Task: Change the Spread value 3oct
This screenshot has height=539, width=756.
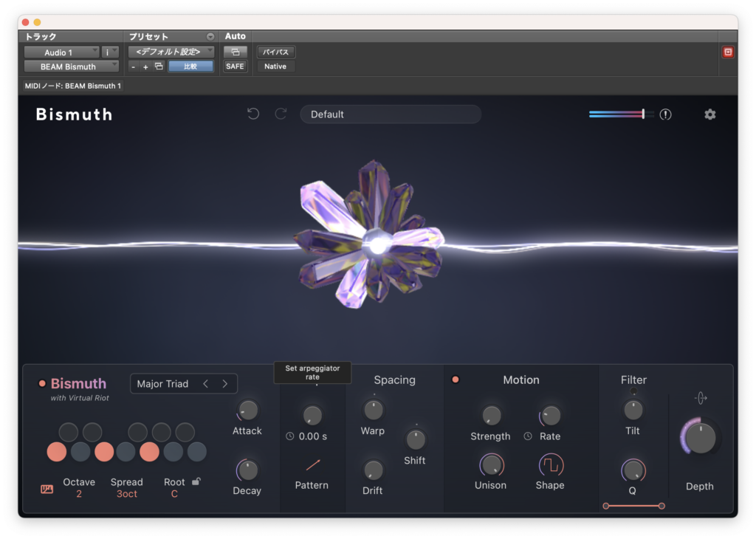Action: pos(127,494)
